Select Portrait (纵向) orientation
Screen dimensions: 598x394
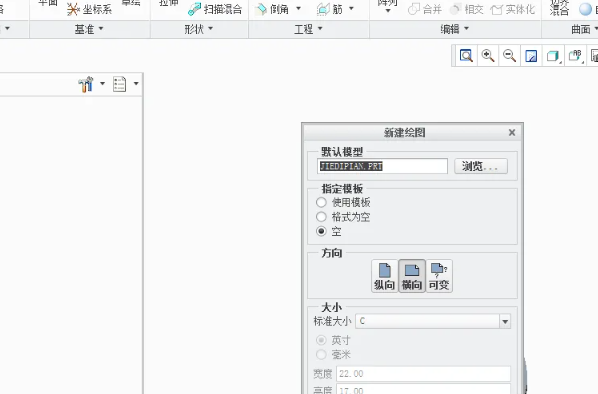(384, 276)
